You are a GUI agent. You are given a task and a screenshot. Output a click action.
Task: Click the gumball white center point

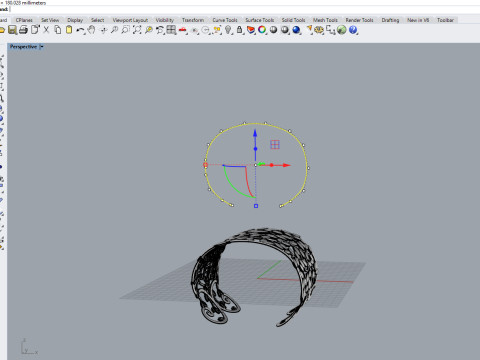pyautogui.click(x=256, y=165)
